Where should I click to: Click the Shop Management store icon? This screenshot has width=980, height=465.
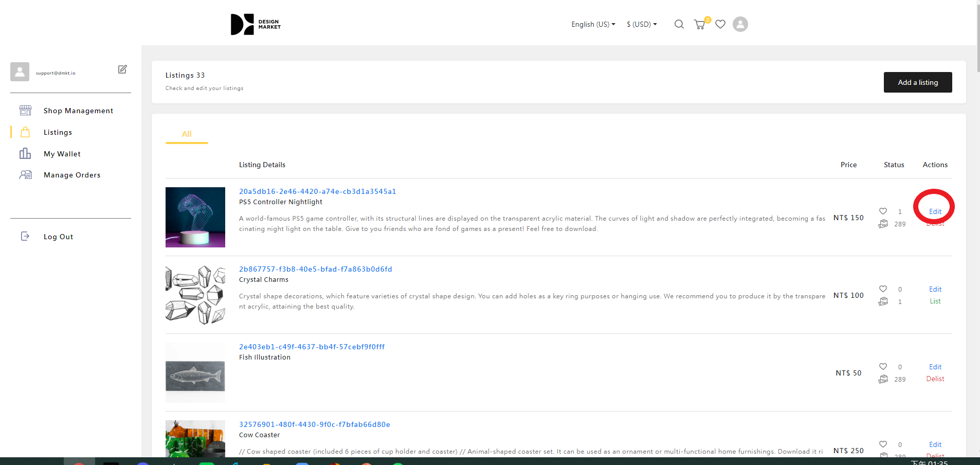(25, 111)
